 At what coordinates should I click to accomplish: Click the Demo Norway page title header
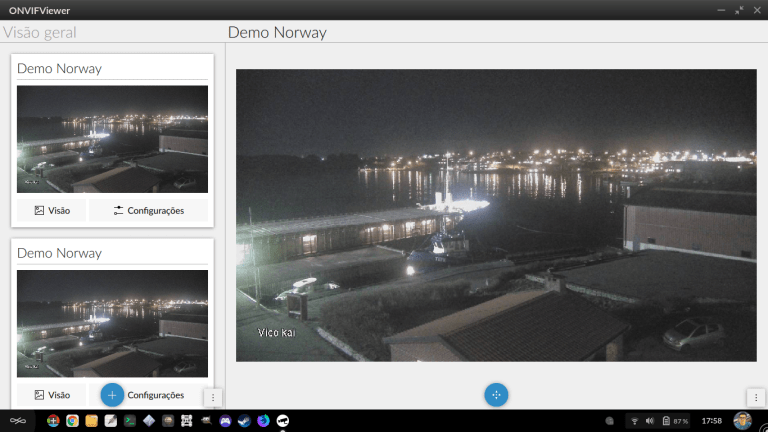pos(277,32)
